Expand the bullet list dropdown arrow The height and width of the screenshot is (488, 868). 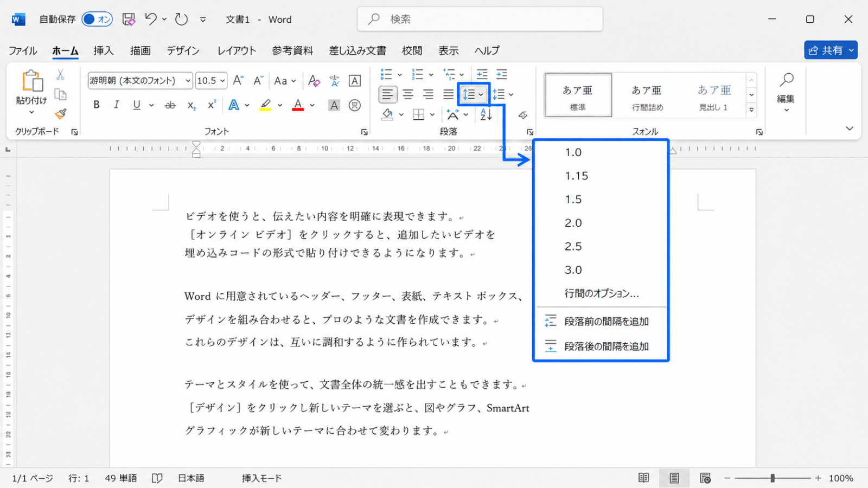[x=400, y=74]
